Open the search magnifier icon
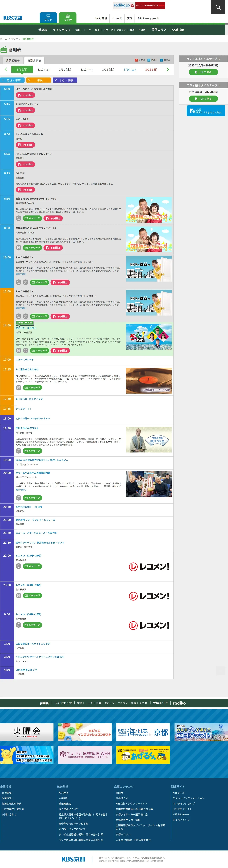228x868 pixels. click(x=218, y=7)
